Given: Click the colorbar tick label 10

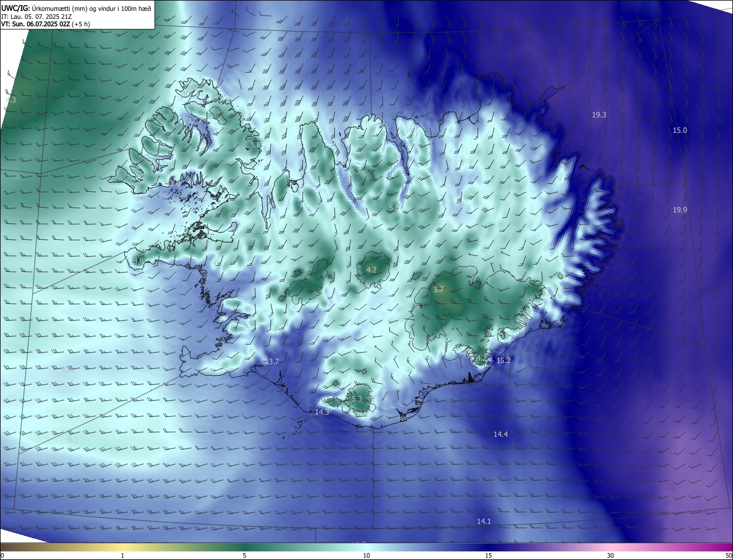Looking at the screenshot, I should click(366, 555).
